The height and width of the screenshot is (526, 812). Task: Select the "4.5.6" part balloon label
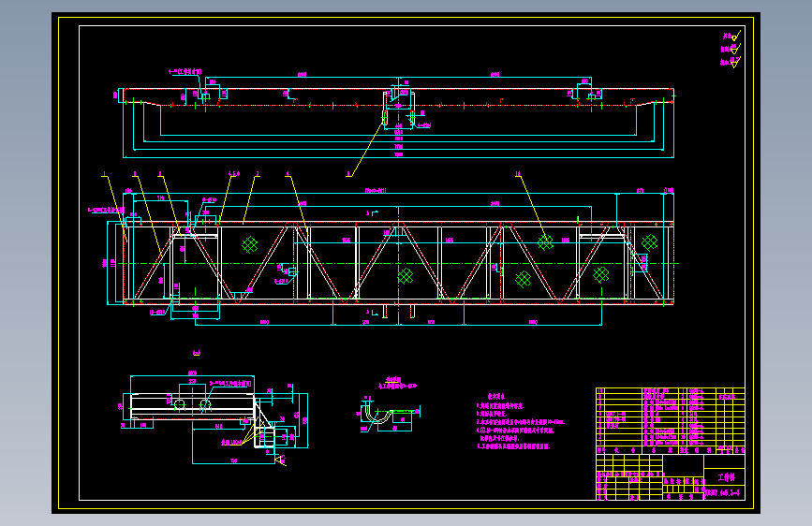[234, 174]
